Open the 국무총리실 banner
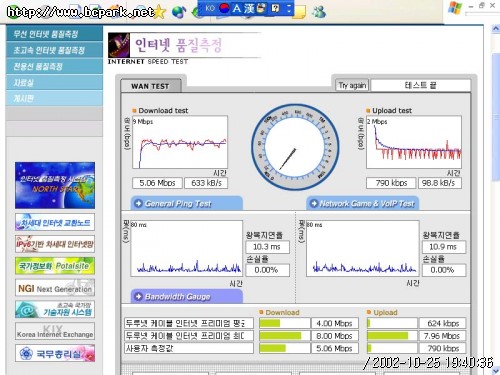The width and height of the screenshot is (500, 375). (x=55, y=353)
